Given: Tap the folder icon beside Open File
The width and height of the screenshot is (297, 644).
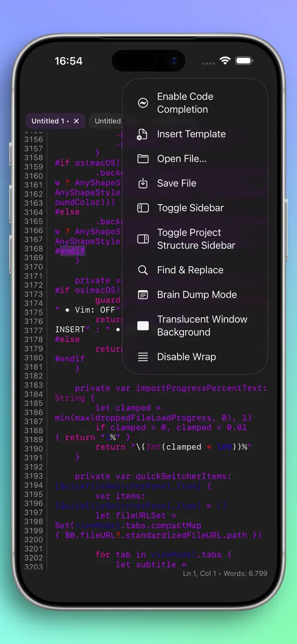Looking at the screenshot, I should coord(143,159).
